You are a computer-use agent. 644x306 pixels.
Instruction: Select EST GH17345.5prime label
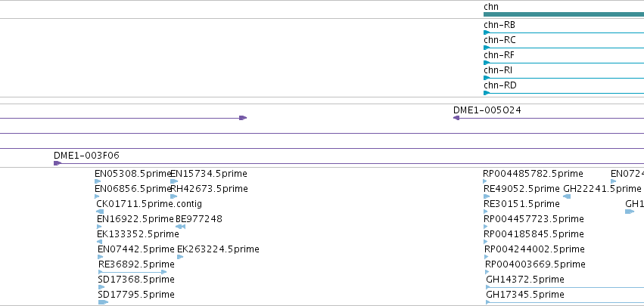pos(525,295)
